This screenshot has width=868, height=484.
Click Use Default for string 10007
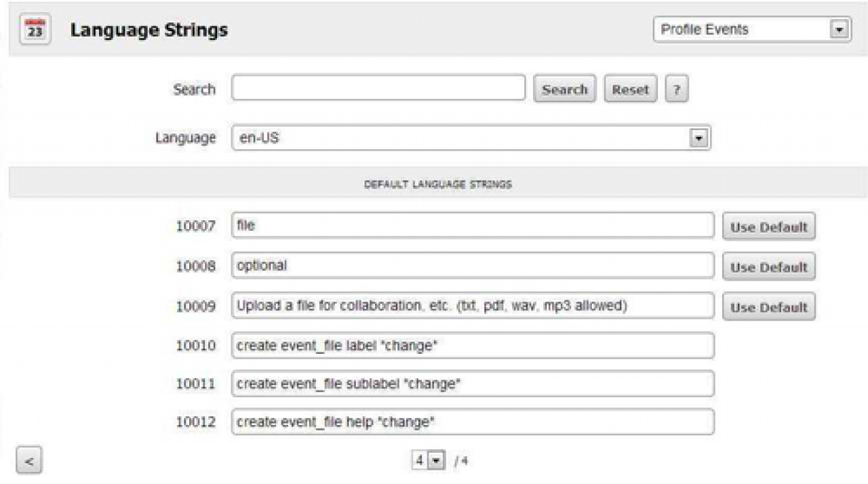[x=768, y=227]
